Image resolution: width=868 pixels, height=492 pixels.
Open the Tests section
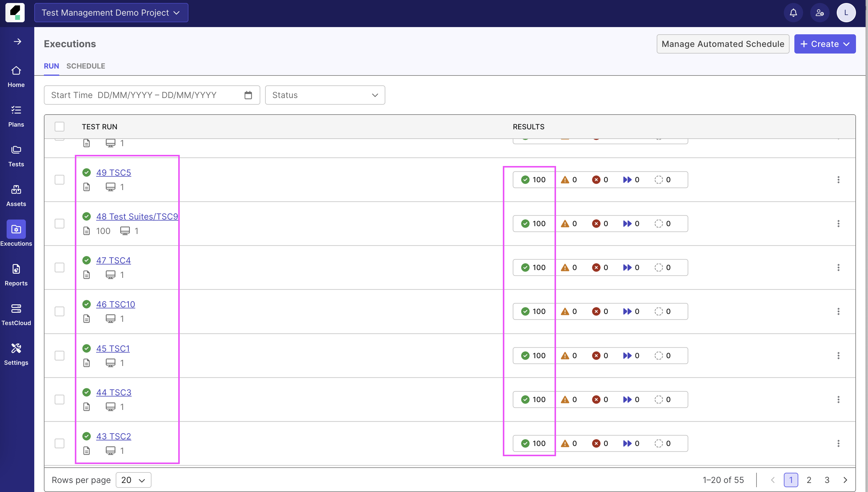pos(16,155)
